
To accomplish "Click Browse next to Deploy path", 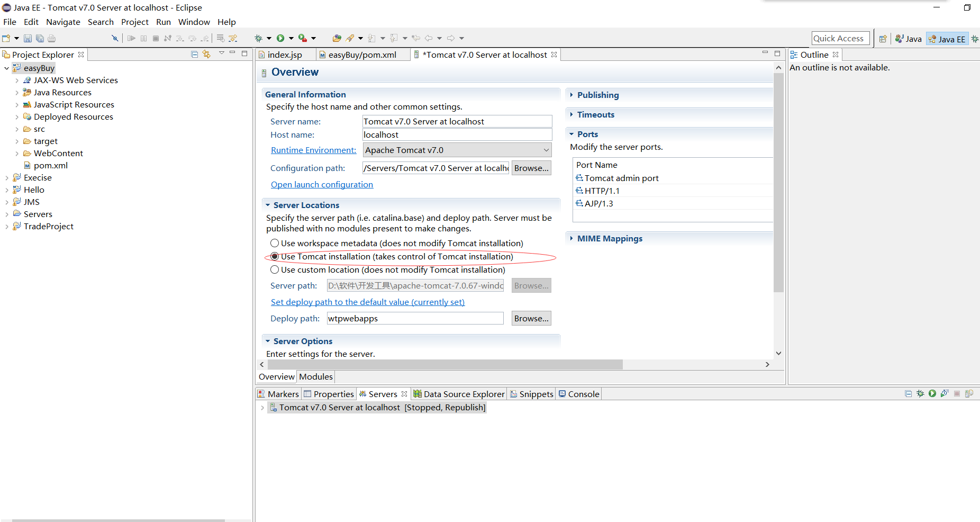I will point(531,318).
